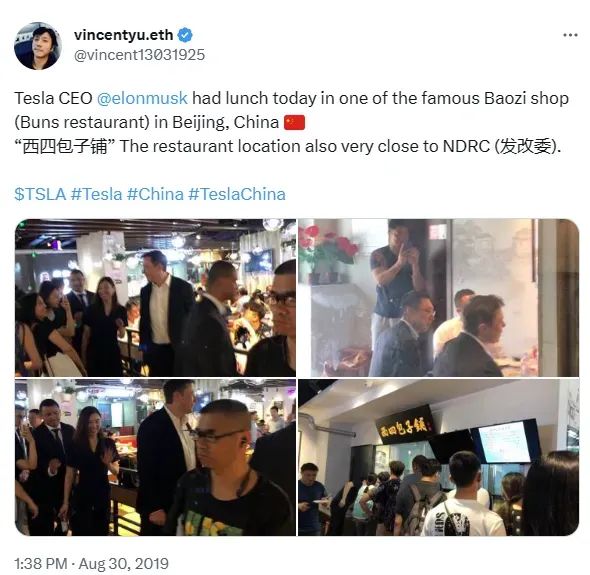Open the top-right photo with red flowers
This screenshot has height=575, width=590.
[x=438, y=298]
